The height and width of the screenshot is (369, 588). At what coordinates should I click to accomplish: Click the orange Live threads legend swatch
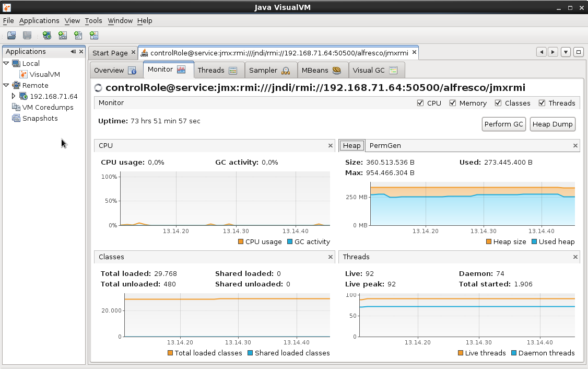click(x=461, y=353)
